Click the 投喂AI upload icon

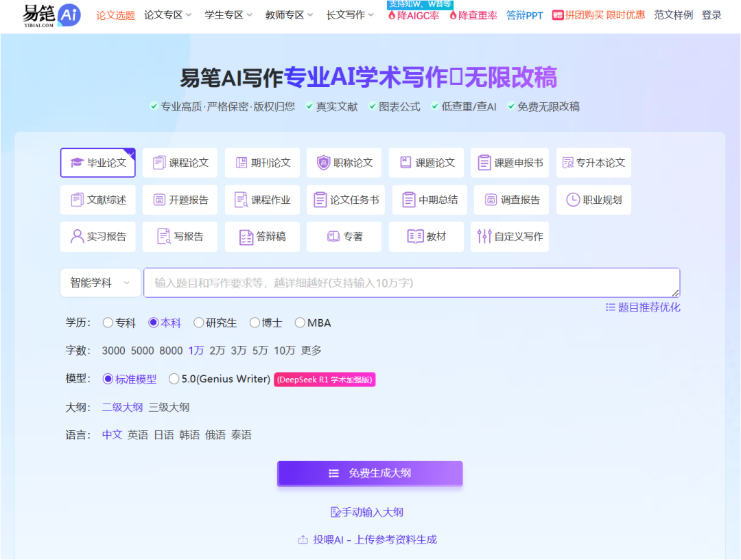(303, 539)
